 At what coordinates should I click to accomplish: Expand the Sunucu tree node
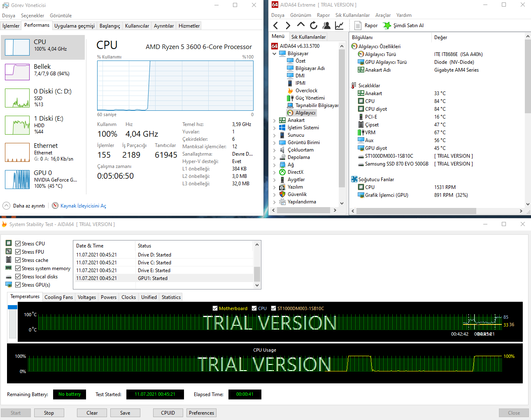(275, 135)
